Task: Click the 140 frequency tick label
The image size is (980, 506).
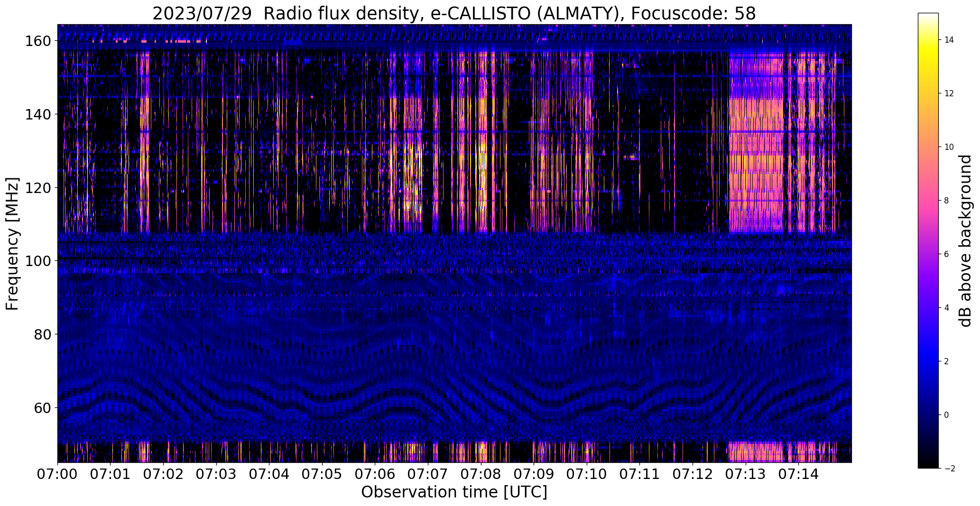Action: tap(37, 114)
